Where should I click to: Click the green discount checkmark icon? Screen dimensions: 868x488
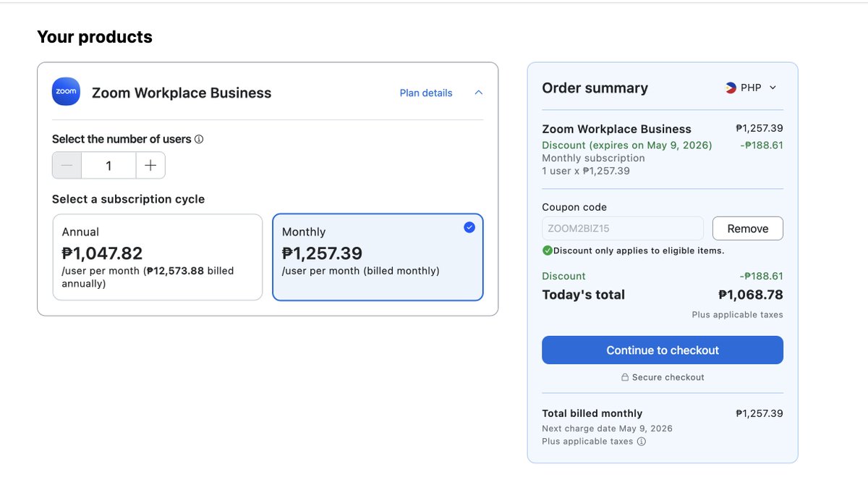tap(548, 251)
